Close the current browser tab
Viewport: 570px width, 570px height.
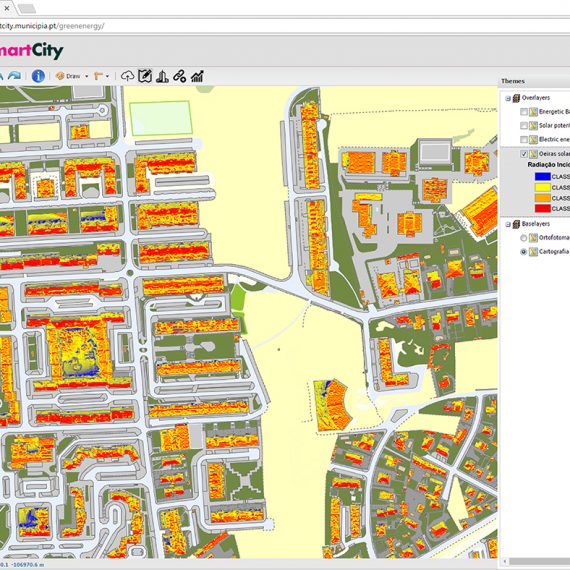7,8
